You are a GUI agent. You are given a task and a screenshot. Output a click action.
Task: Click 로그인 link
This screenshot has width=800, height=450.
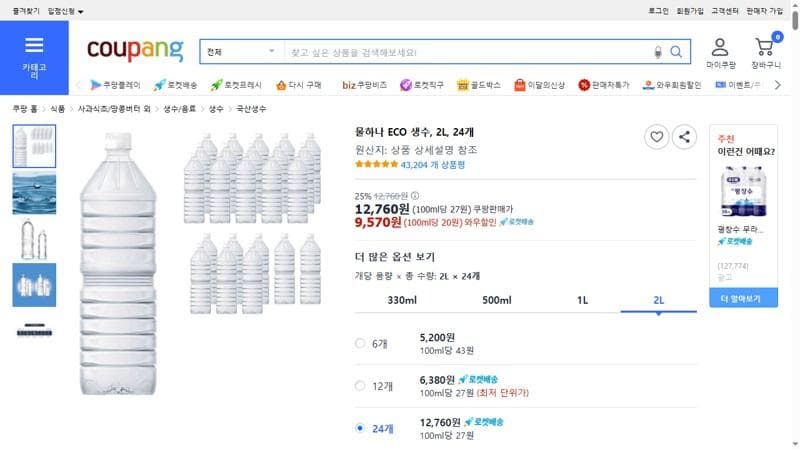pos(658,11)
